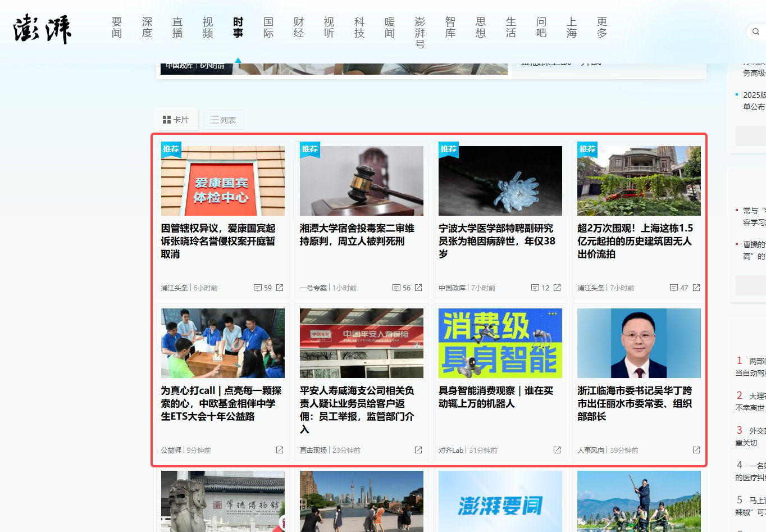Open 澎湃要闻 blue thumbnail

pyautogui.click(x=500, y=501)
